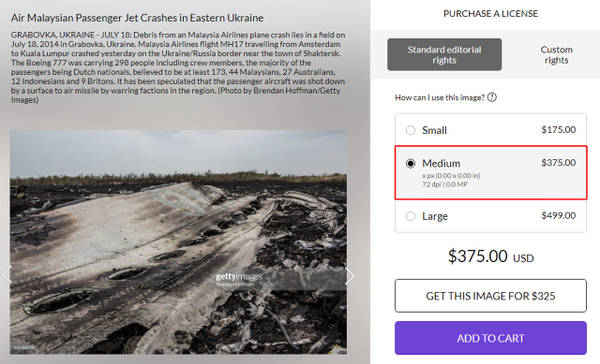Click the $175.00 Small price row

pos(491,130)
